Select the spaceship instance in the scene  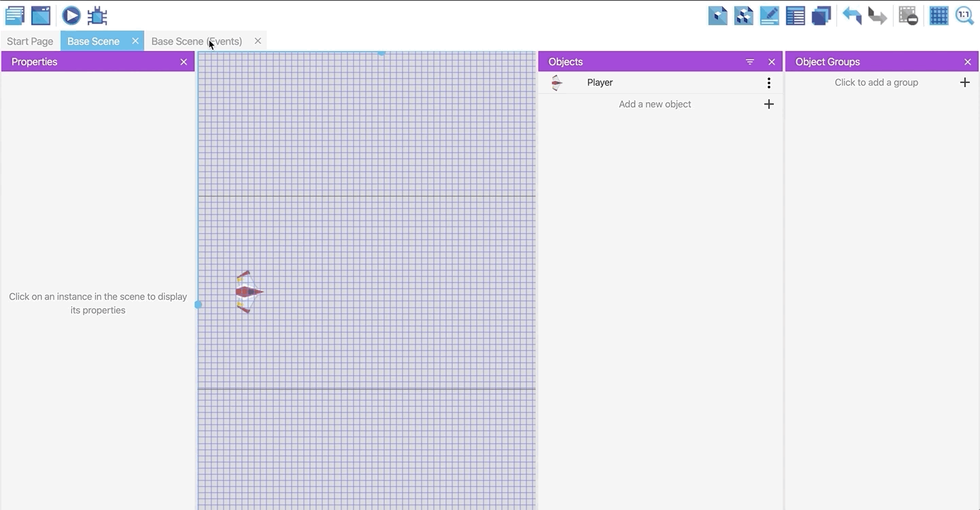248,292
